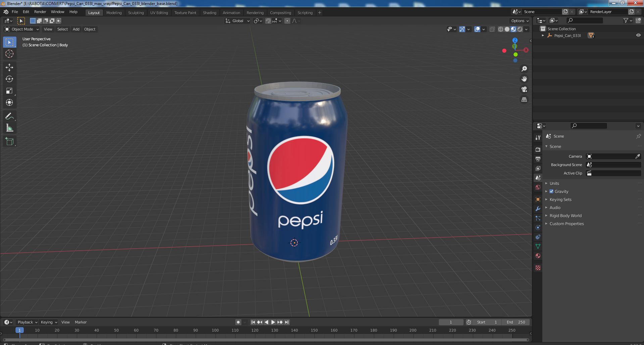This screenshot has width=644, height=345.
Task: Switch to the Shading workspace tab
Action: click(209, 13)
